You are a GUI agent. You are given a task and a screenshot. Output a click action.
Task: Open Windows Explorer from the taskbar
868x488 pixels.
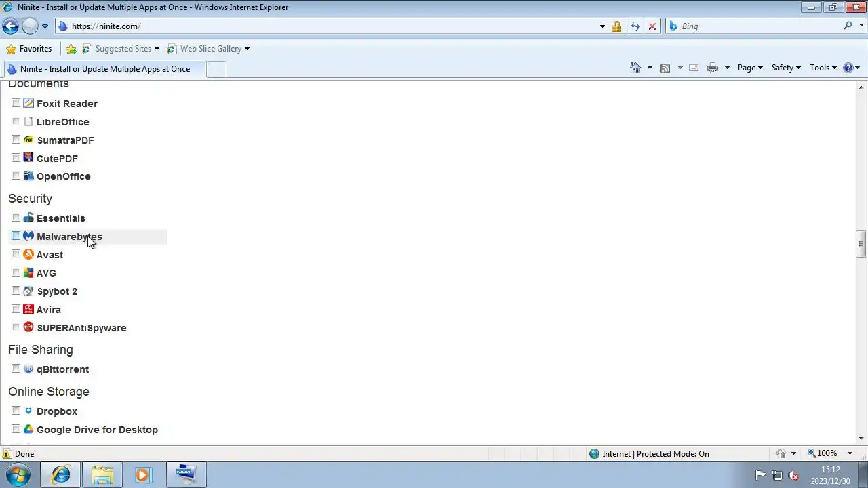coord(102,474)
